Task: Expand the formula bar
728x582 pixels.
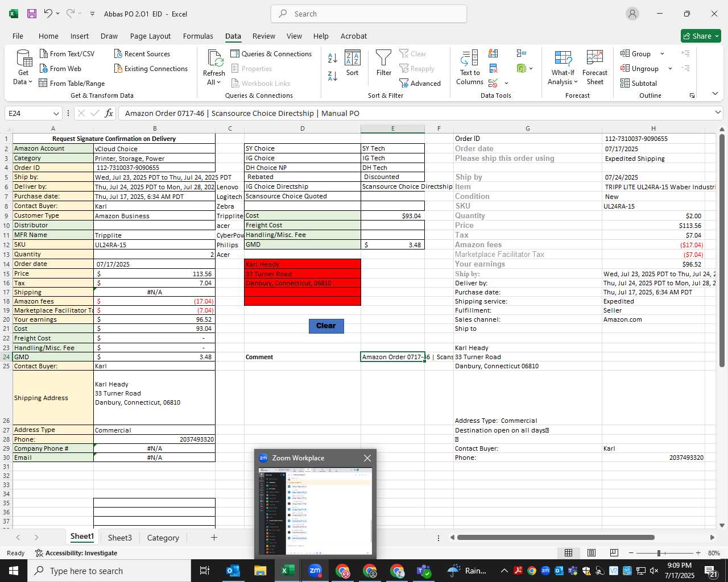Action: pyautogui.click(x=718, y=113)
